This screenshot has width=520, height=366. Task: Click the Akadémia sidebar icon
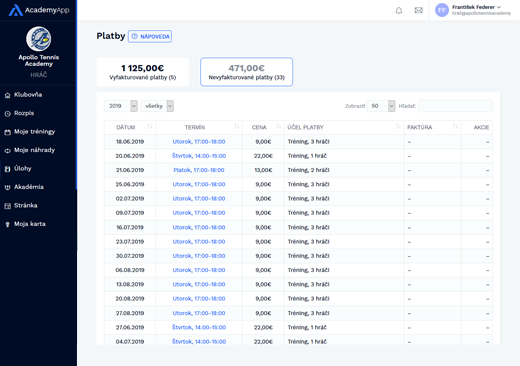coord(8,187)
